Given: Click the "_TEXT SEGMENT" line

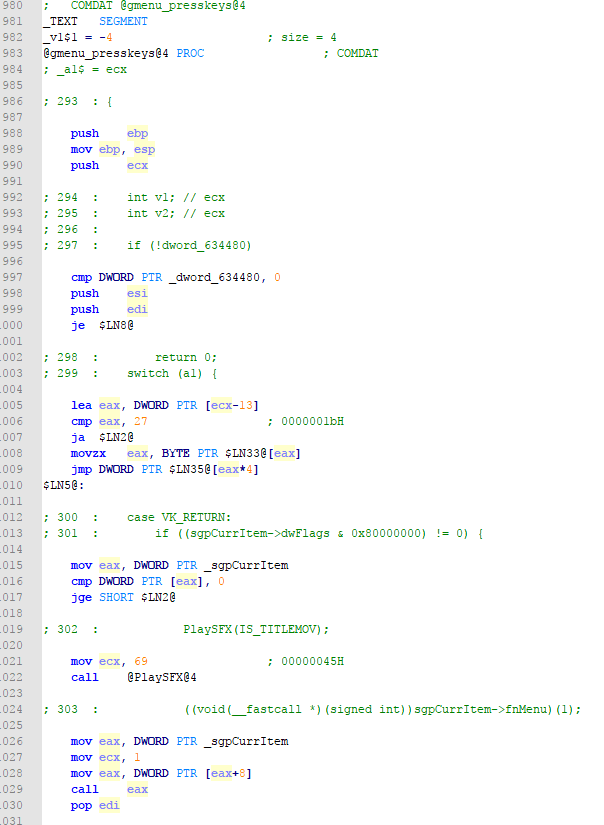Looking at the screenshot, I should [x=95, y=22].
